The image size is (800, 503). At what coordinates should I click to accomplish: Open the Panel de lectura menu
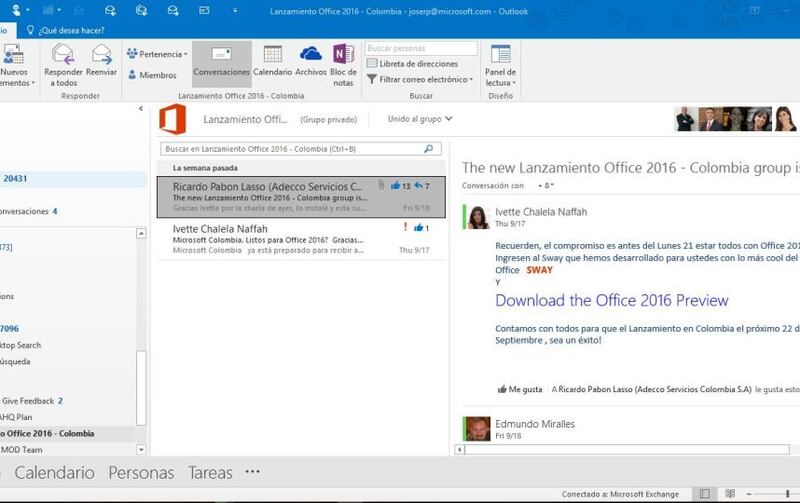point(500,65)
